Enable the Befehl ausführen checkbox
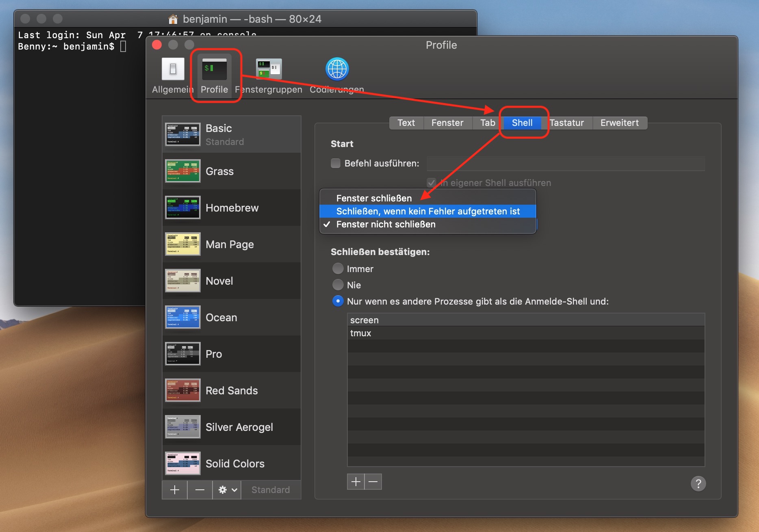Image resolution: width=759 pixels, height=532 pixels. click(336, 163)
